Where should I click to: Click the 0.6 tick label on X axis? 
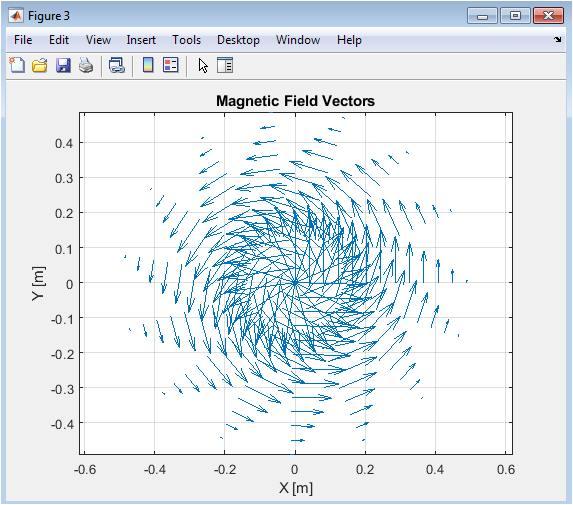coord(506,469)
